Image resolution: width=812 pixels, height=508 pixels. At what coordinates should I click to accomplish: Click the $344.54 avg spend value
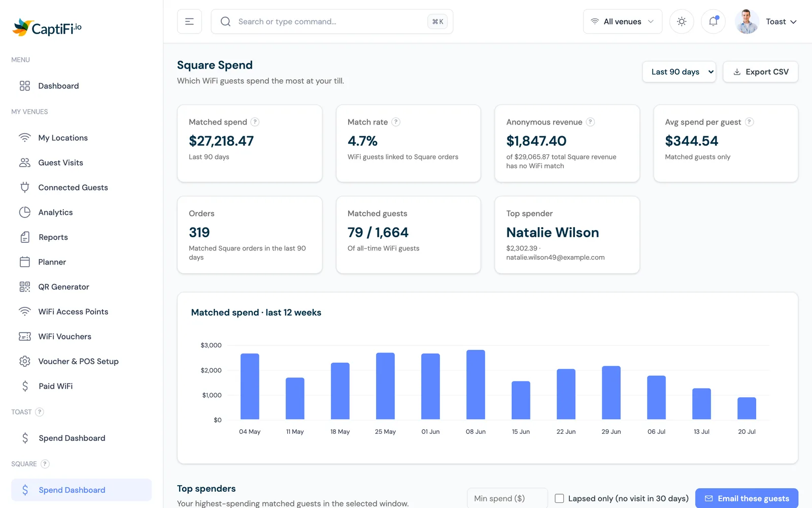tap(692, 141)
